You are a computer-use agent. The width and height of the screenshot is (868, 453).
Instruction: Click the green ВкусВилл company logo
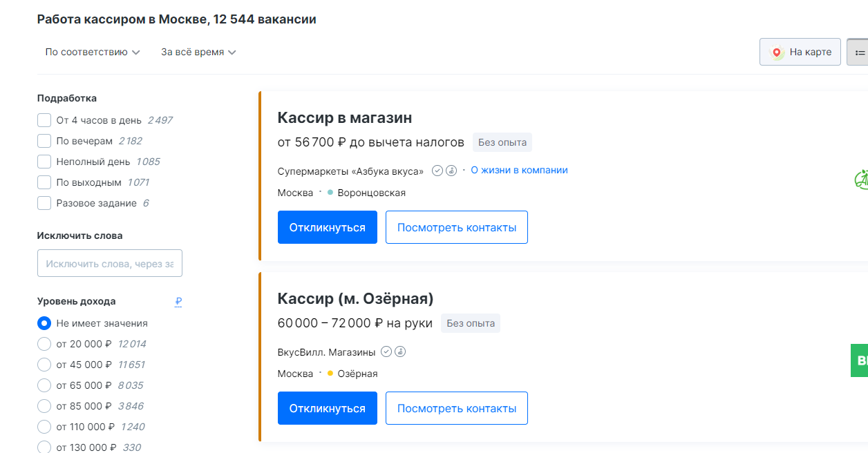[x=859, y=360]
